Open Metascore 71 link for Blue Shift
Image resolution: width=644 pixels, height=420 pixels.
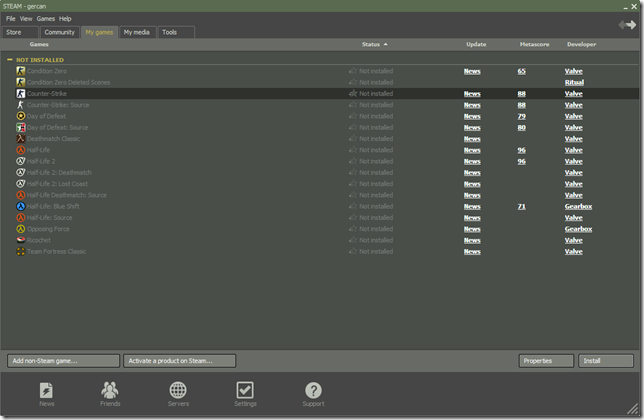tap(521, 206)
